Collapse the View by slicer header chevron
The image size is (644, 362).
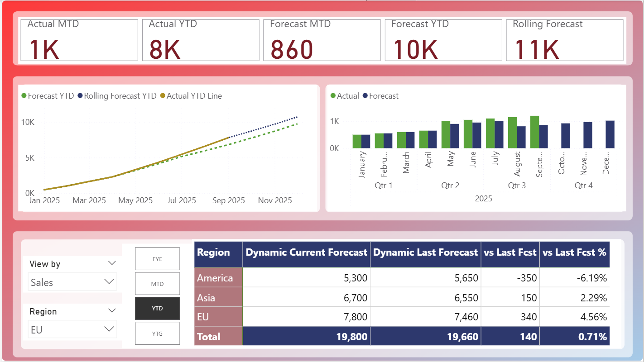112,263
